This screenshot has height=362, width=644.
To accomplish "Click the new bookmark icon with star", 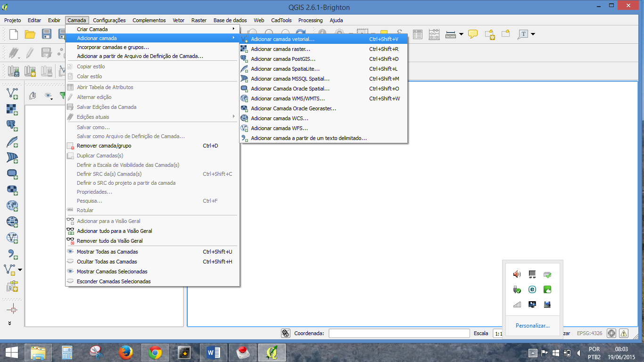I will [489, 34].
